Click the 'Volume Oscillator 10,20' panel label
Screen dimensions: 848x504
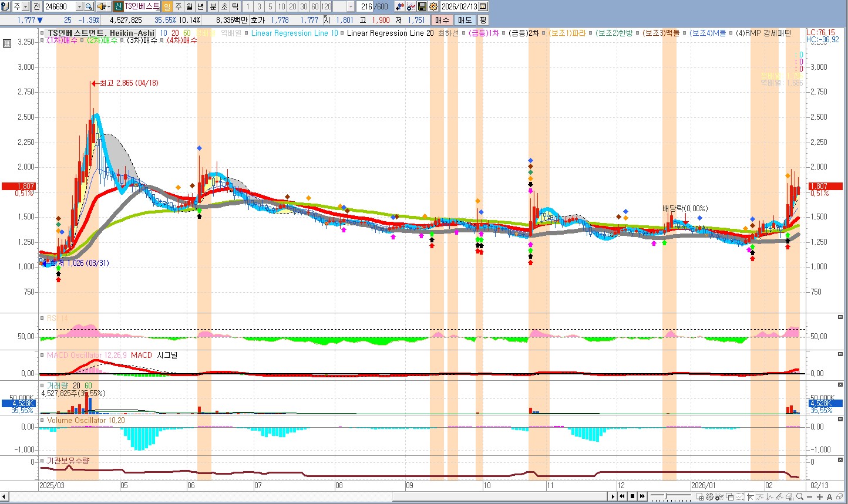coord(86,420)
